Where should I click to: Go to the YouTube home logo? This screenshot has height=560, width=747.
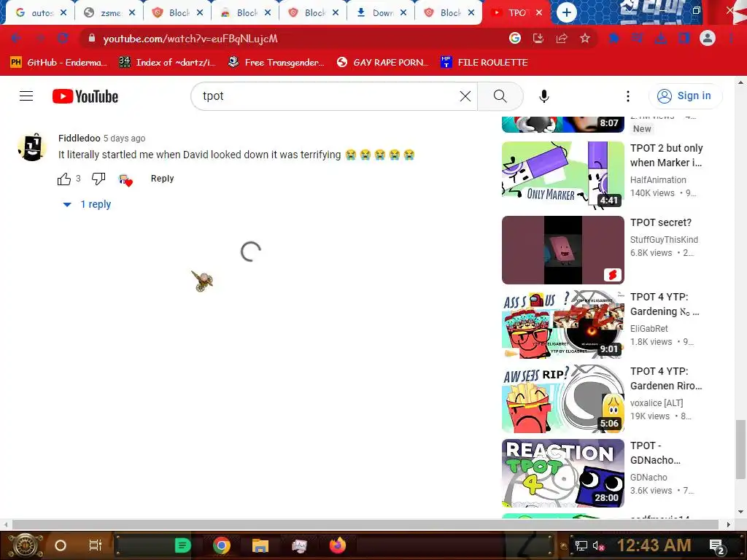click(85, 96)
